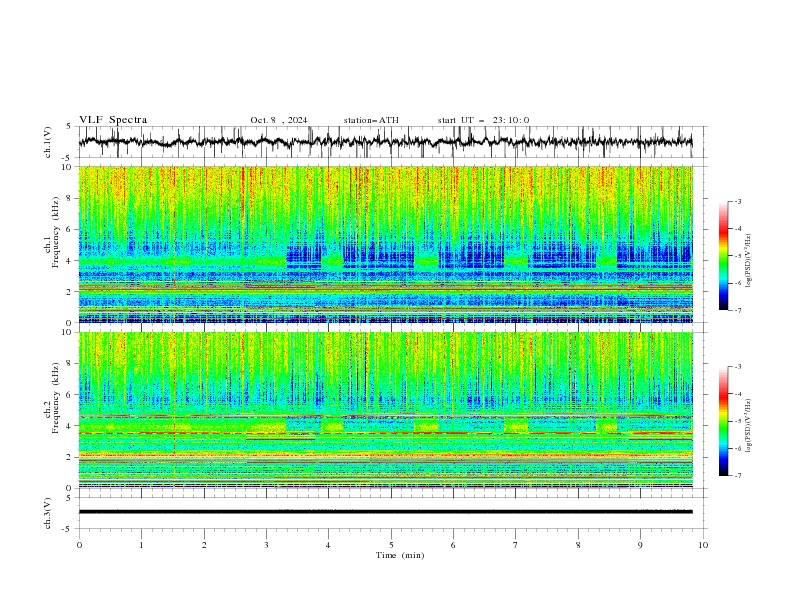
Task: Click the "2" tick on the time axis
Action: point(204,545)
